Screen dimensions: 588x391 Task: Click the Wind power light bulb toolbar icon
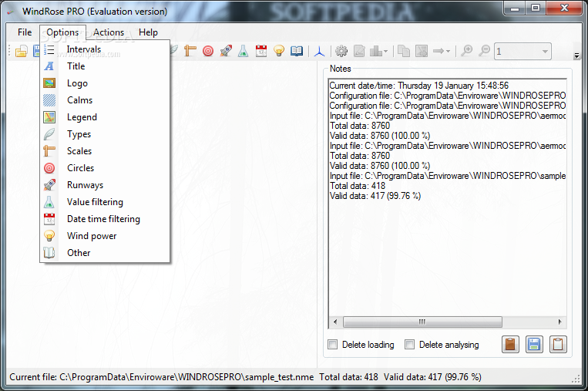pyautogui.click(x=279, y=51)
